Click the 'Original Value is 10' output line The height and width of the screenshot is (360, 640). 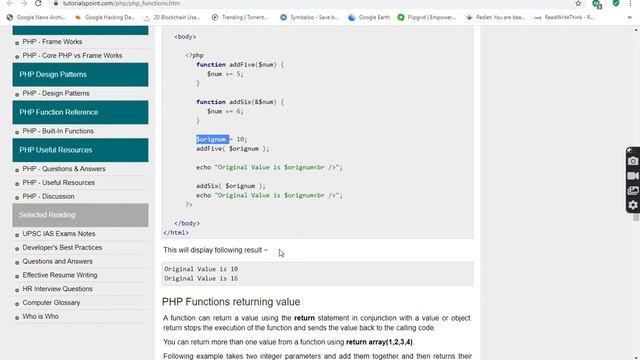click(x=201, y=269)
